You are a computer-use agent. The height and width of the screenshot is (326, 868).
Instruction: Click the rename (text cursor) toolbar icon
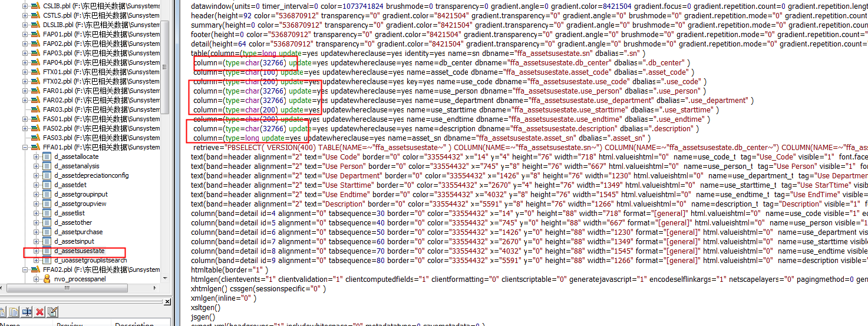(x=27, y=312)
